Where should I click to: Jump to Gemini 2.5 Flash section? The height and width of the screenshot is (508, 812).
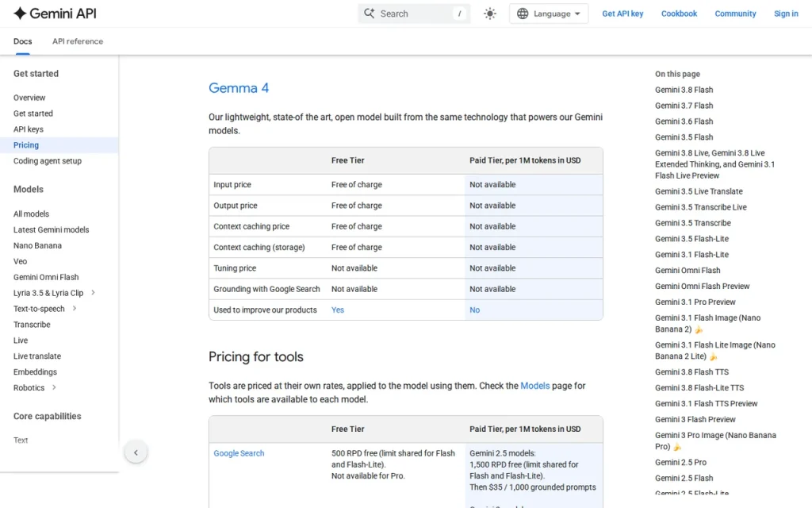pyautogui.click(x=684, y=478)
